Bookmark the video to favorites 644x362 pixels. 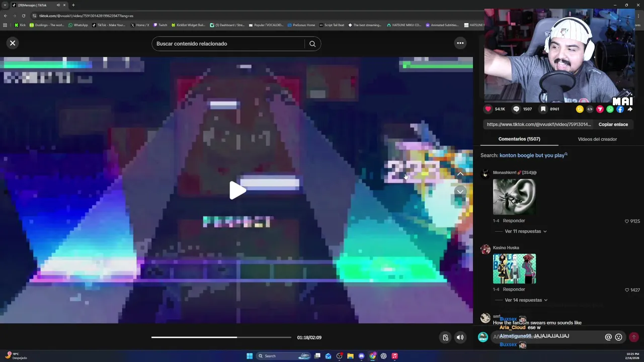[543, 109]
